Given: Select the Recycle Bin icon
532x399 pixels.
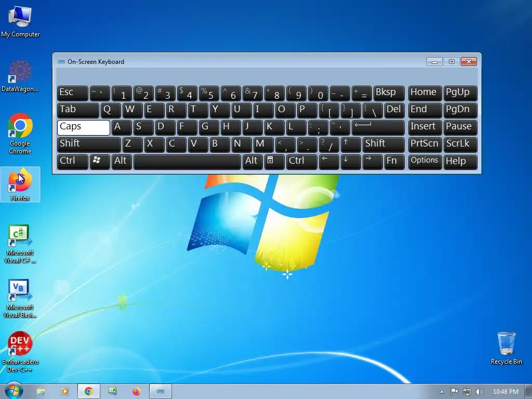Looking at the screenshot, I should 506,349.
